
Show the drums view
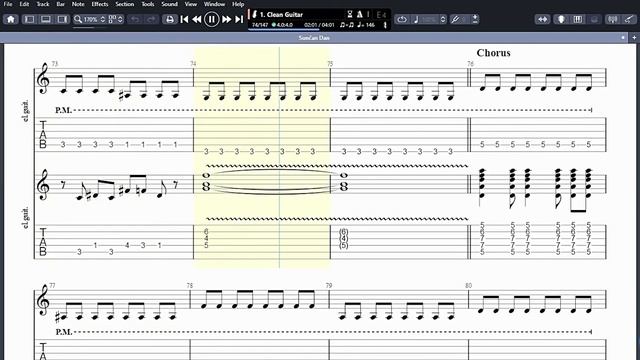coord(594,19)
